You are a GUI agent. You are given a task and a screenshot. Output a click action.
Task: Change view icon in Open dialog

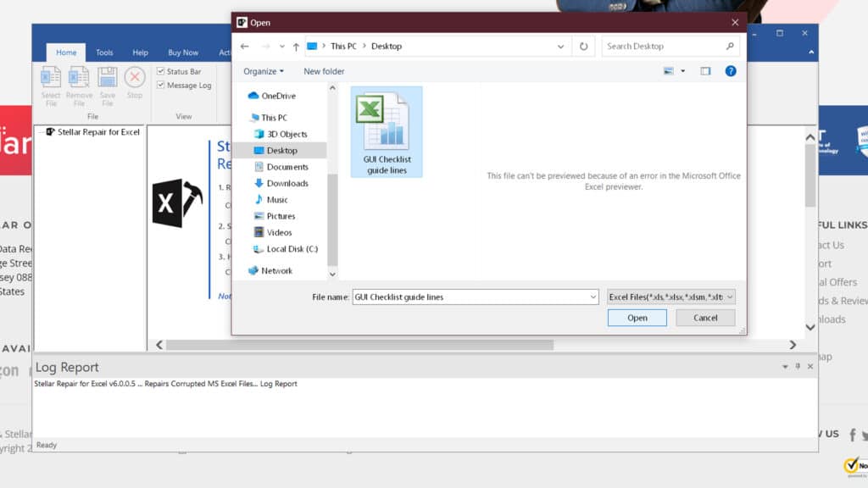669,71
